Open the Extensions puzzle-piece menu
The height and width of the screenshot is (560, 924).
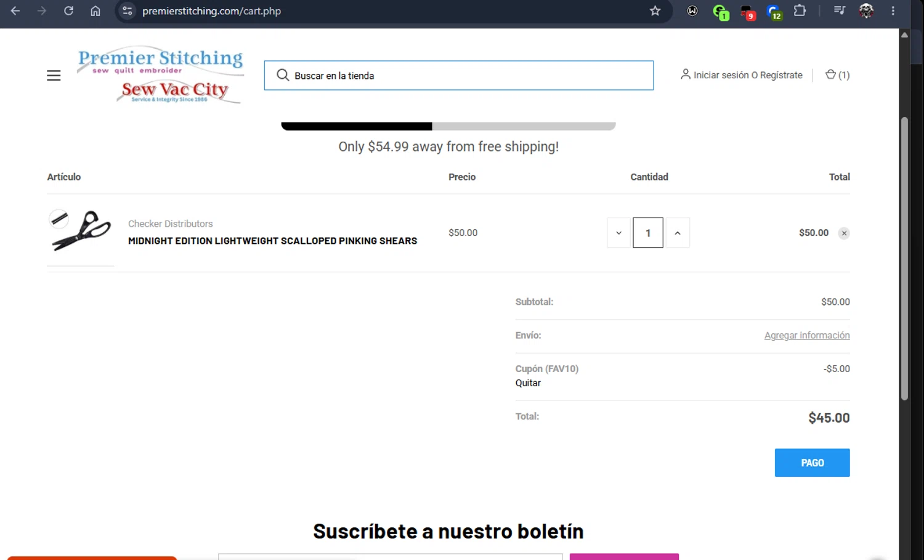[800, 10]
